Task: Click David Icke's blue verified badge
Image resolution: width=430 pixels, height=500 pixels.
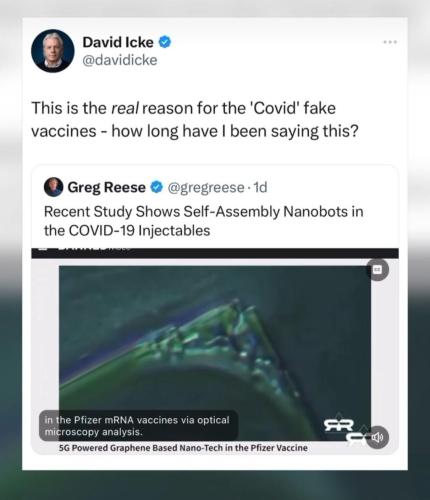Action: 165,42
